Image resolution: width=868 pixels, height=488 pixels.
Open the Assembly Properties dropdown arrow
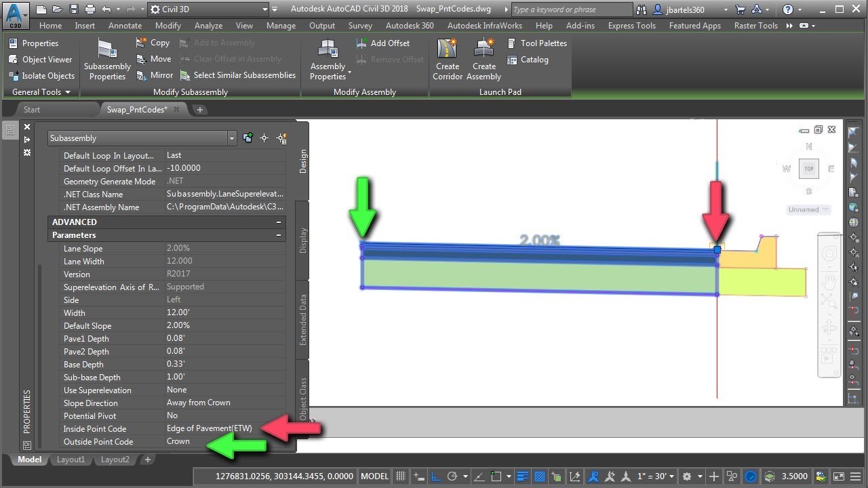coord(349,73)
